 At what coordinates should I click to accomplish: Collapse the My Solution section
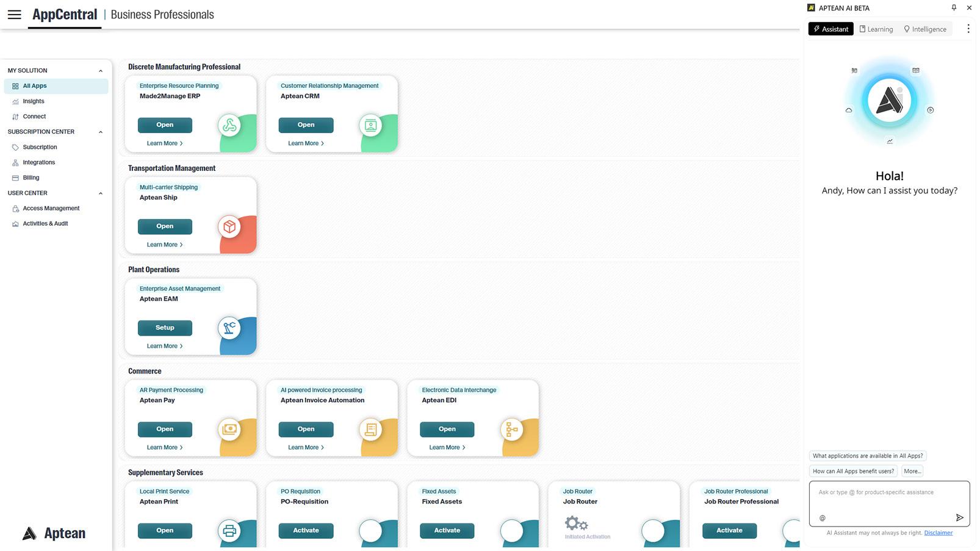pos(101,71)
